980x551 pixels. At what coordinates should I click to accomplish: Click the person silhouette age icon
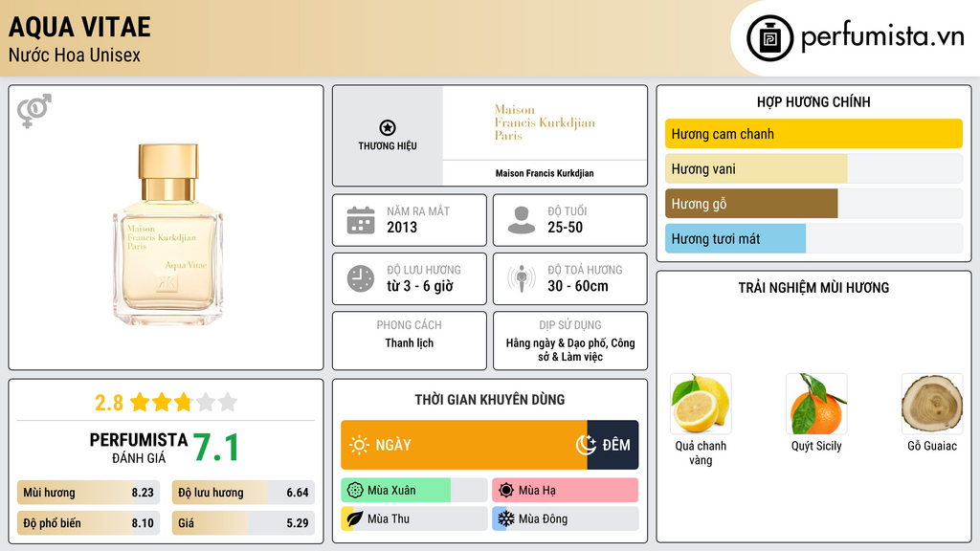point(521,220)
